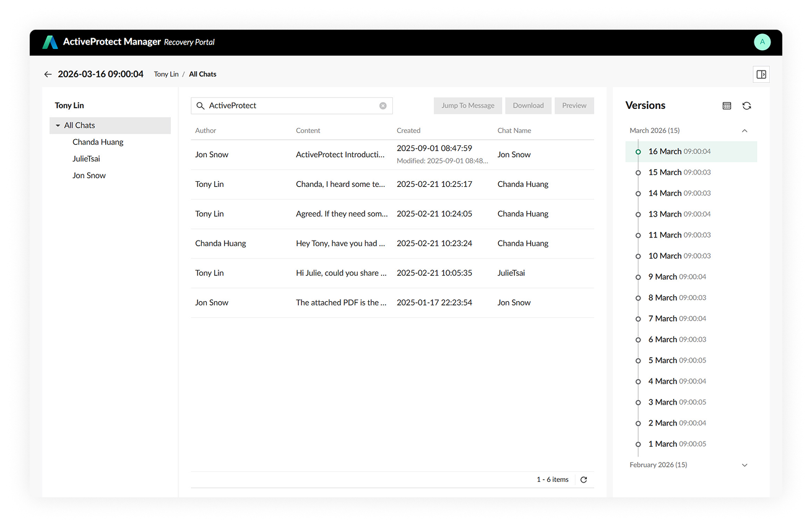Click the Jump To Message button
This screenshot has width=812, height=527.
coord(467,105)
